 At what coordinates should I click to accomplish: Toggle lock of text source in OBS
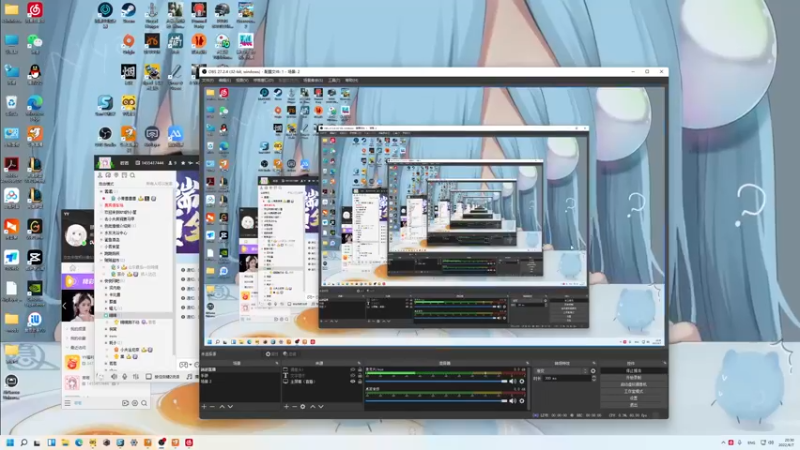(x=360, y=376)
